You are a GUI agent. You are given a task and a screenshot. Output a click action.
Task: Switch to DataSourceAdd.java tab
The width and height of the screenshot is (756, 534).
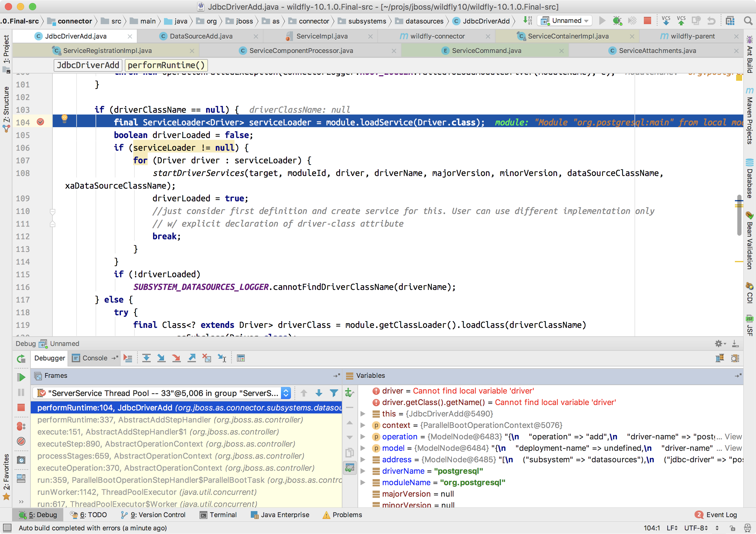(x=201, y=36)
